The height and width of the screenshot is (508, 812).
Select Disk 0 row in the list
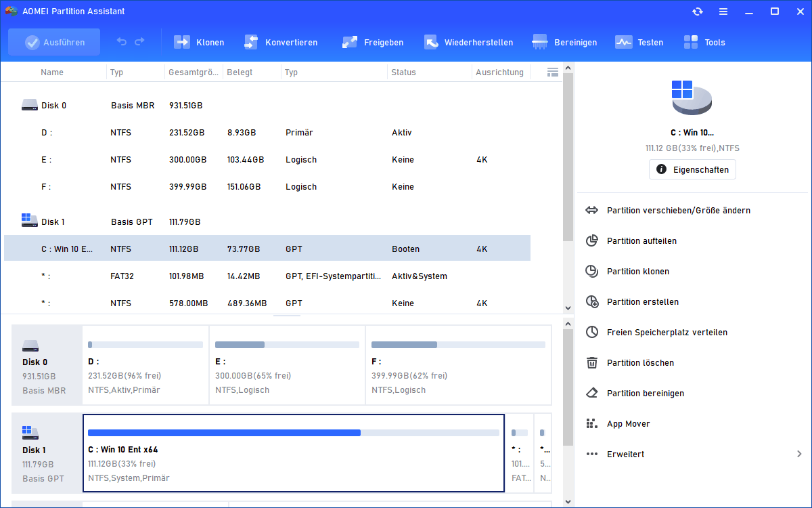[x=267, y=106]
